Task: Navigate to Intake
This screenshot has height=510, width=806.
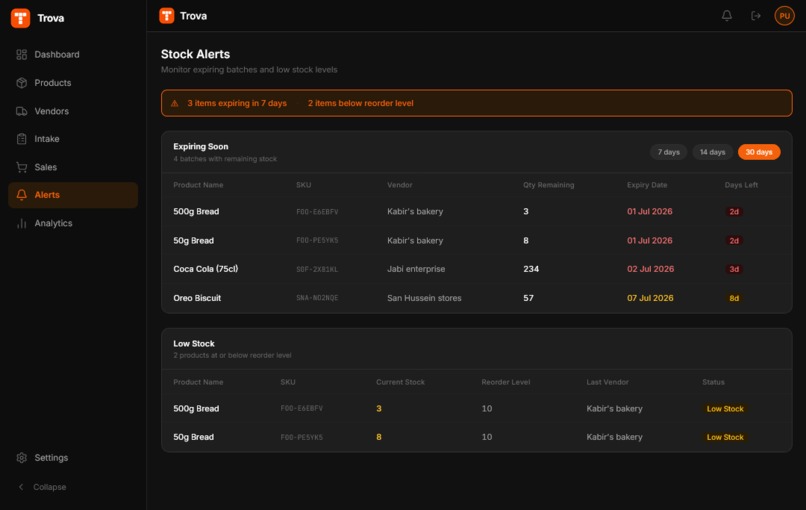Action: pyautogui.click(x=73, y=139)
